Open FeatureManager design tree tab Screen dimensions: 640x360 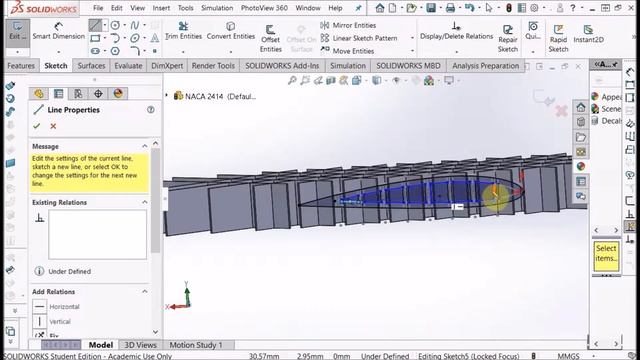pos(39,94)
